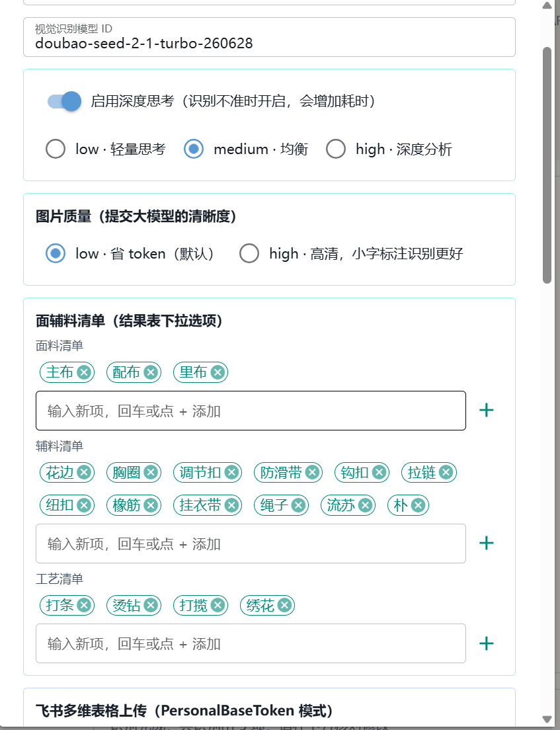Remove the 打揽 chip

click(x=218, y=605)
